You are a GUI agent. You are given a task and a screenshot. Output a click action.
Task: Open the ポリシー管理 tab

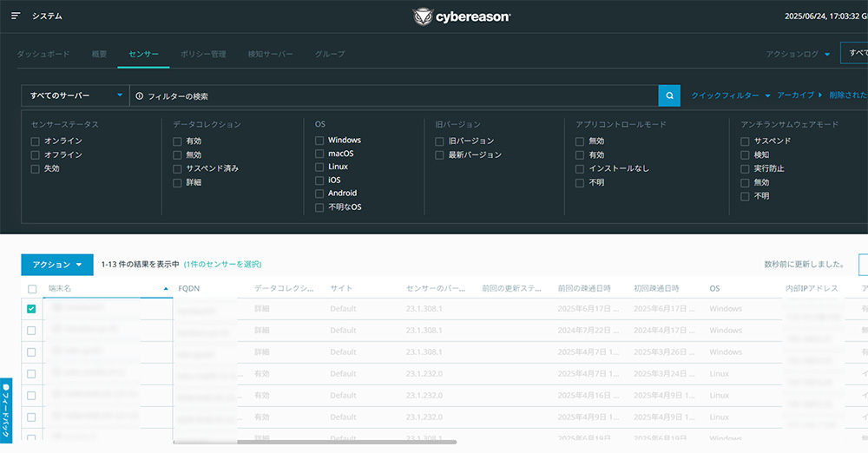(203, 54)
